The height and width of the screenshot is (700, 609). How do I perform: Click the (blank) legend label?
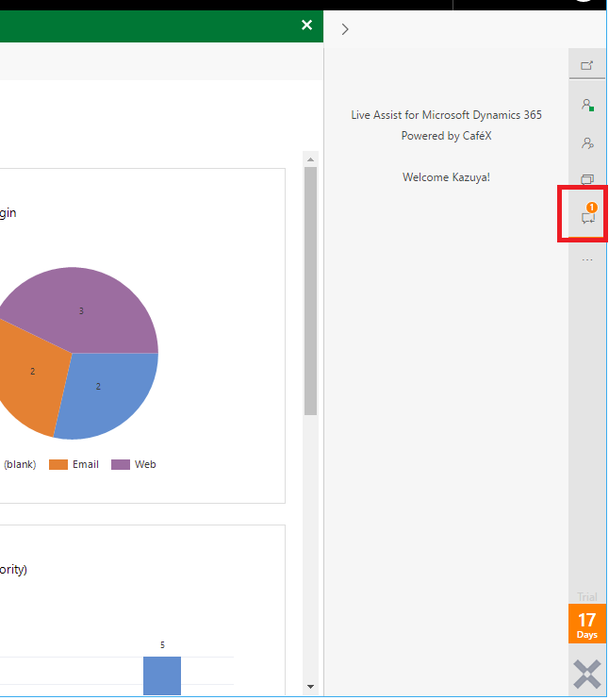20,465
